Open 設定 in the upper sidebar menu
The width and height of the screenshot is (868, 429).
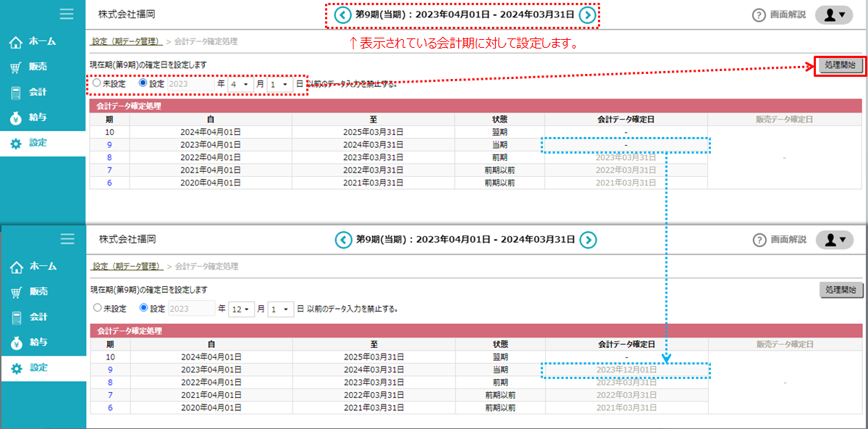pyautogui.click(x=38, y=143)
